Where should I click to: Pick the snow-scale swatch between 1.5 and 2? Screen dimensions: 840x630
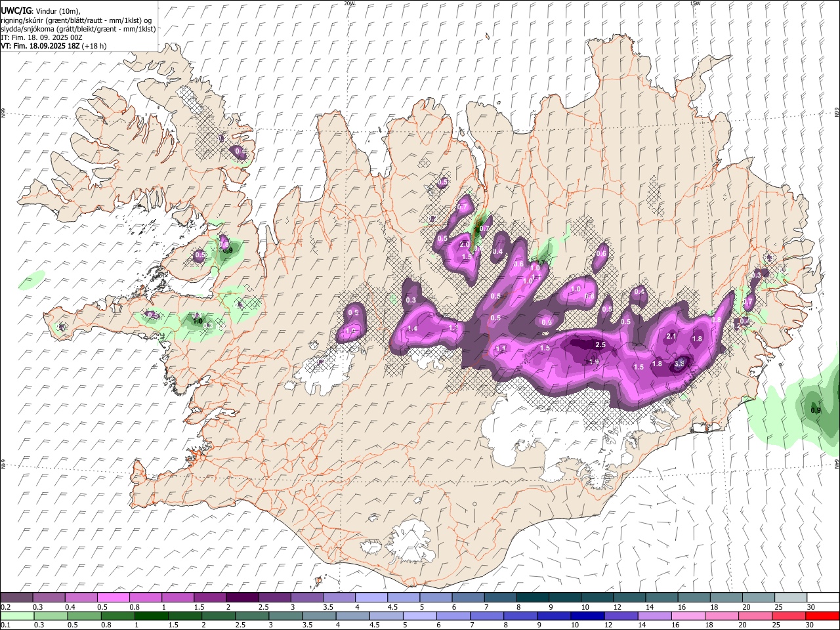click(x=210, y=597)
